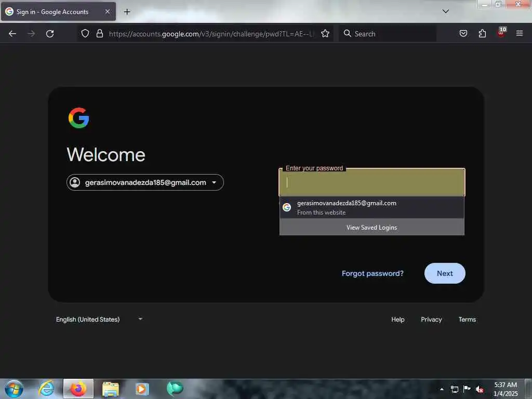The image size is (532, 399).
Task: Open the Help link
Action: 397,320
